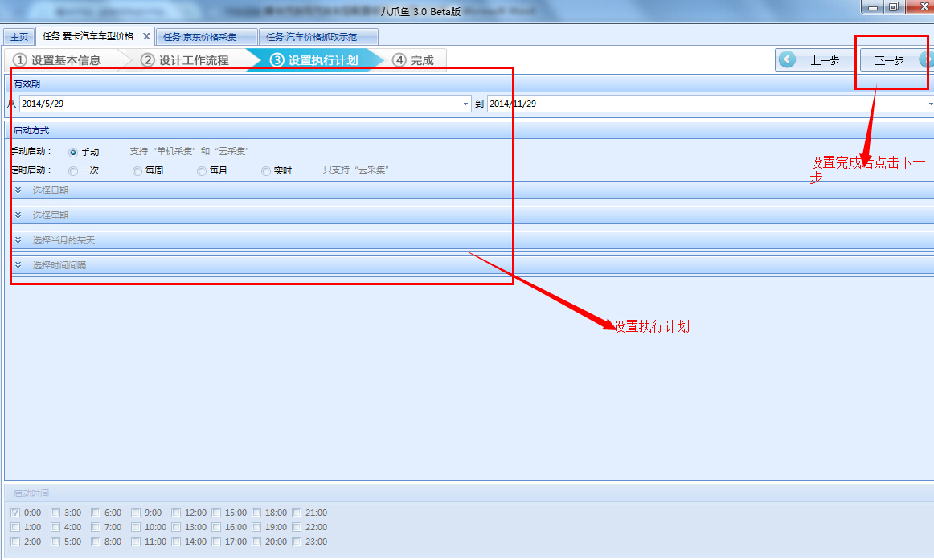Close the 爱卡汽车车型价格 task tab
The height and width of the screenshot is (560, 934).
[146, 36]
